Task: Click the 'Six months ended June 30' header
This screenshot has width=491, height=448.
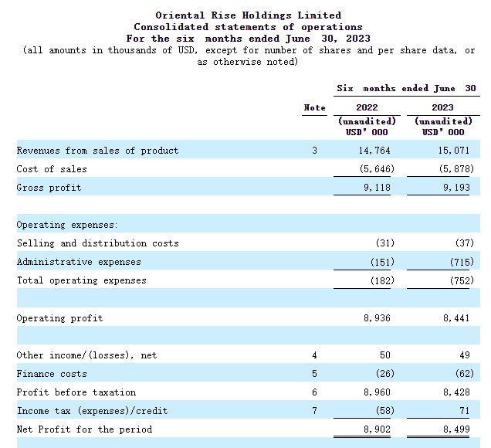Action: click(x=406, y=88)
